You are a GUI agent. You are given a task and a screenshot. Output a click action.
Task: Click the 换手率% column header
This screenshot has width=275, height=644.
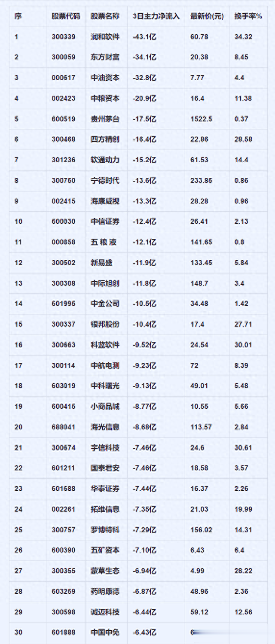point(248,16)
